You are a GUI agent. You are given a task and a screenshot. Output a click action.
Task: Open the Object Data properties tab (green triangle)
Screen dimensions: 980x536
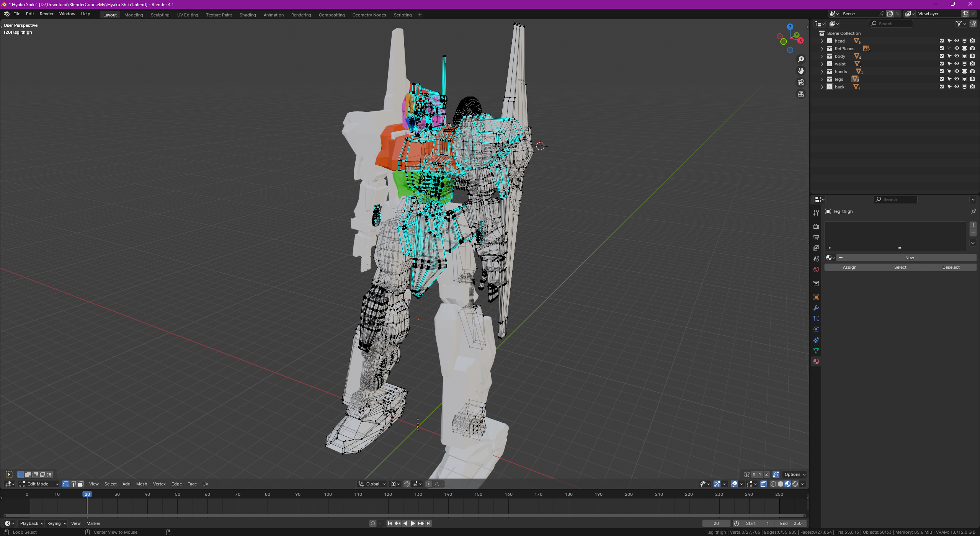pyautogui.click(x=816, y=351)
